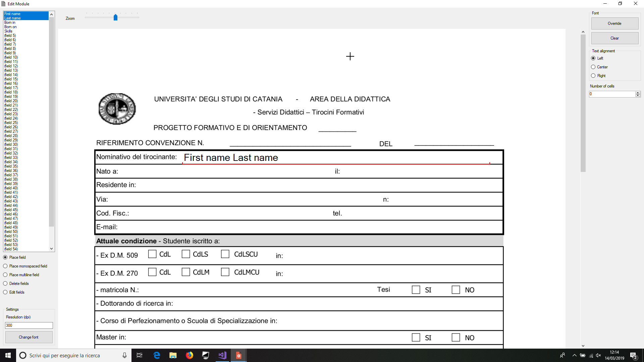Click the Clear font button
644x362 pixels.
pos(614,38)
